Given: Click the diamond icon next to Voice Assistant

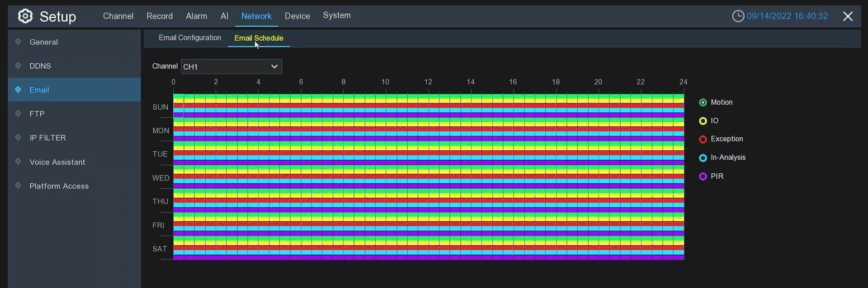Looking at the screenshot, I should click(18, 162).
